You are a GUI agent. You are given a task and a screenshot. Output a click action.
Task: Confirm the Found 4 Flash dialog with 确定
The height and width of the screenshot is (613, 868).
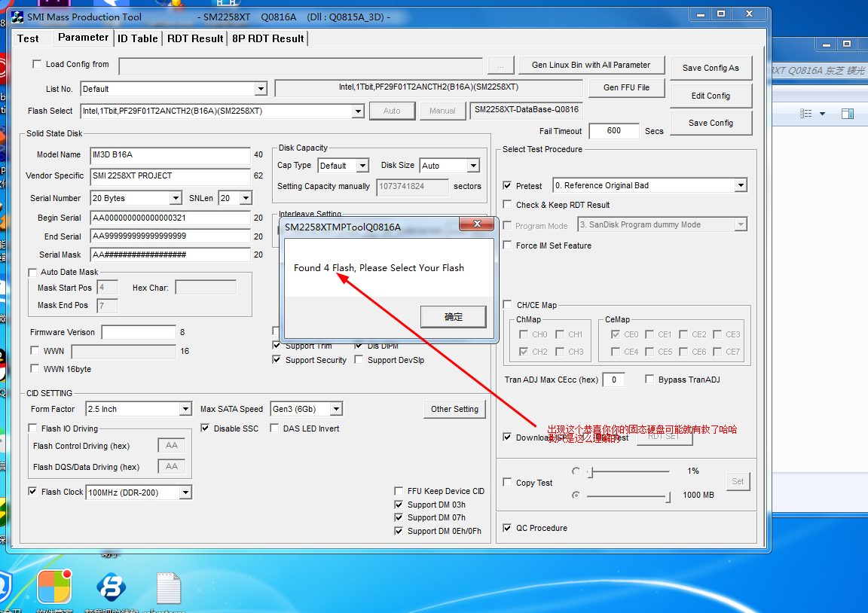[454, 316]
